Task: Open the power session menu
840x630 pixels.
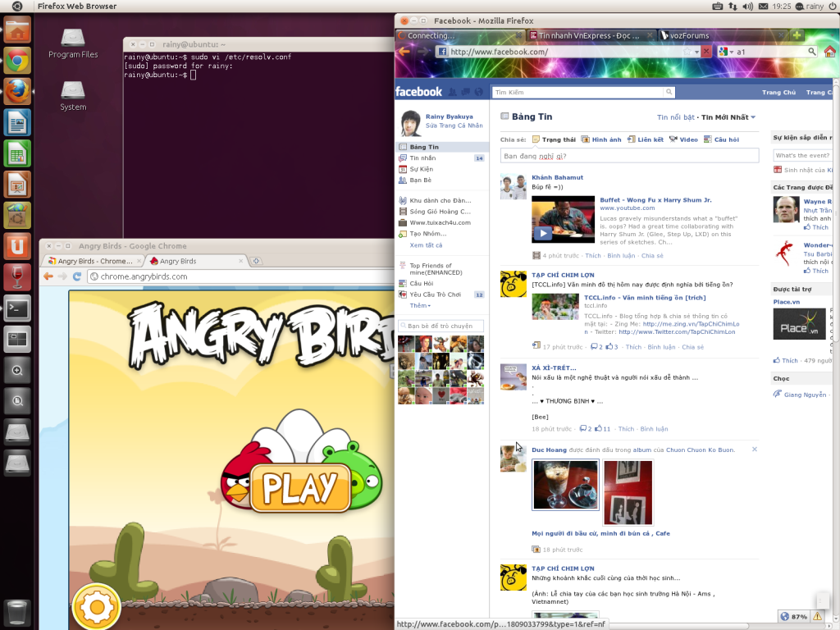Action: click(x=833, y=7)
